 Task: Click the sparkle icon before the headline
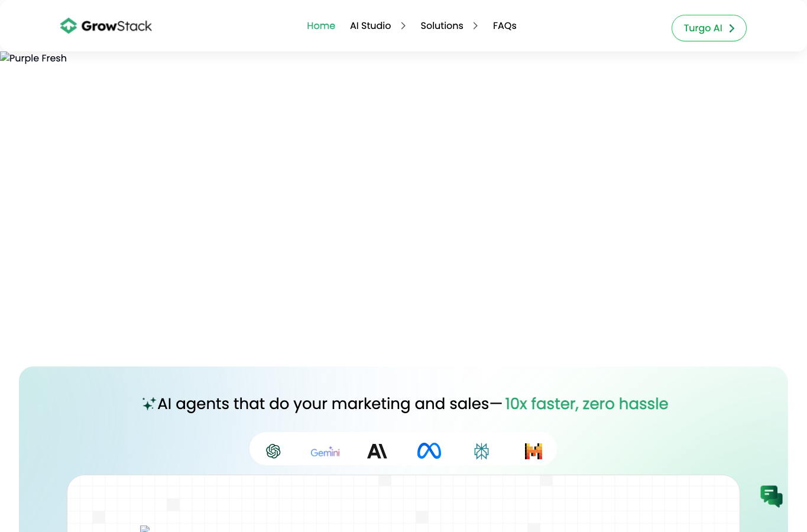click(149, 404)
